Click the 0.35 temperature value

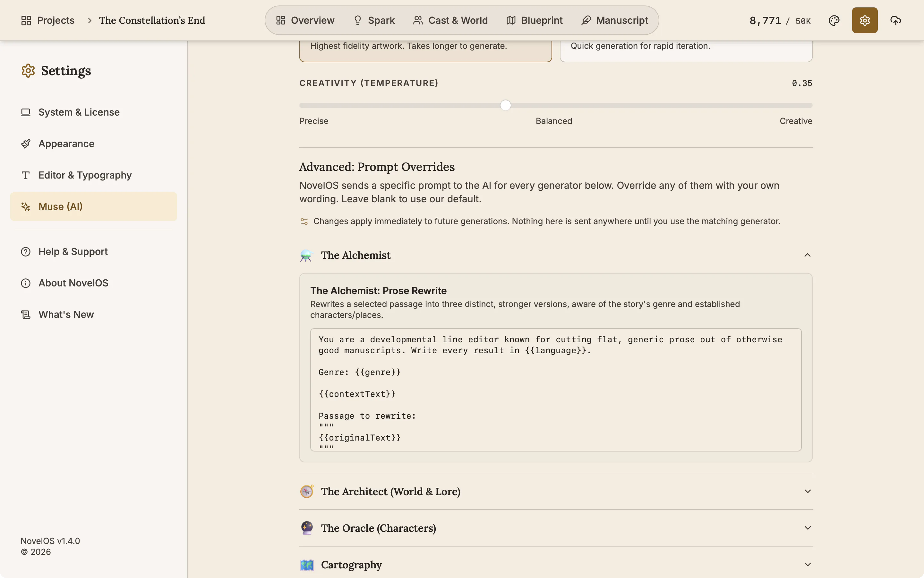click(x=802, y=83)
